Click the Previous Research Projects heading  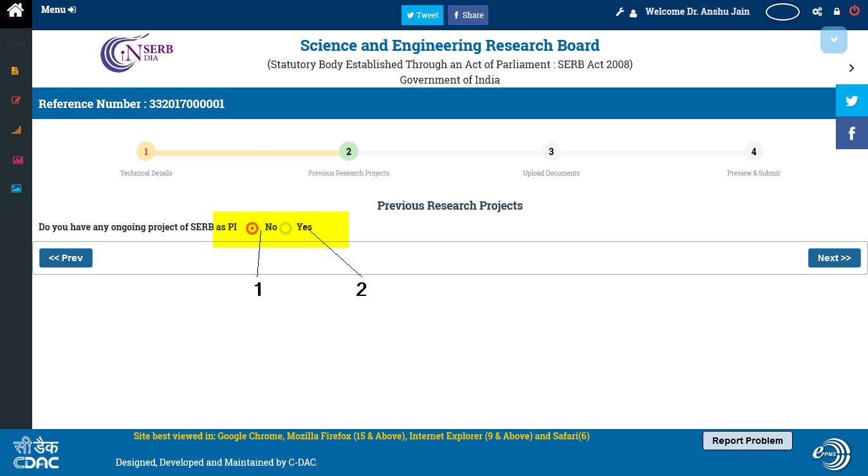click(x=450, y=206)
